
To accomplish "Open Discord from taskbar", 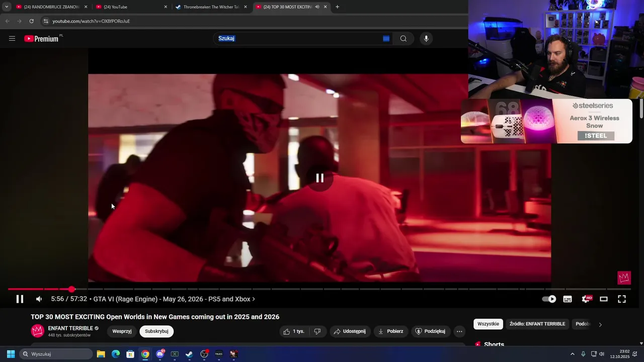I will click(x=160, y=354).
